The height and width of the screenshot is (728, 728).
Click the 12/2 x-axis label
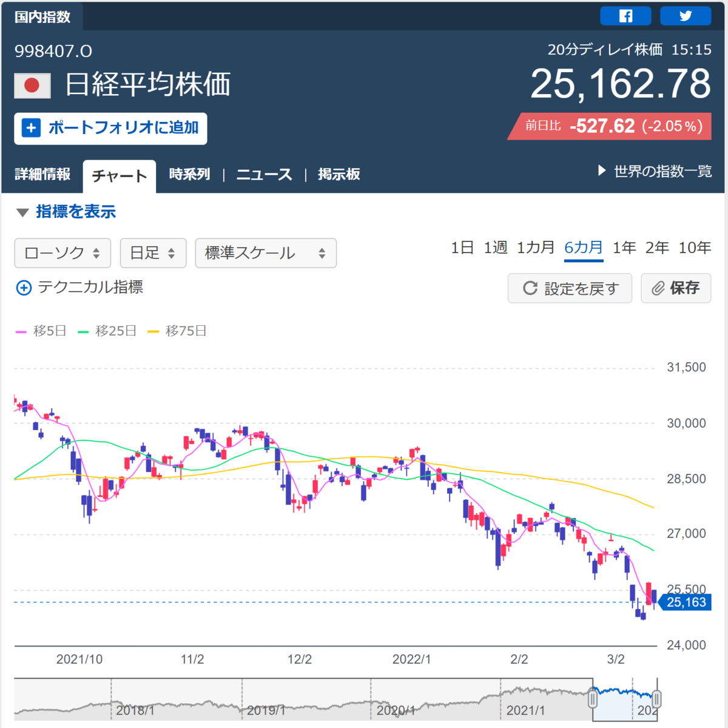[x=300, y=659]
